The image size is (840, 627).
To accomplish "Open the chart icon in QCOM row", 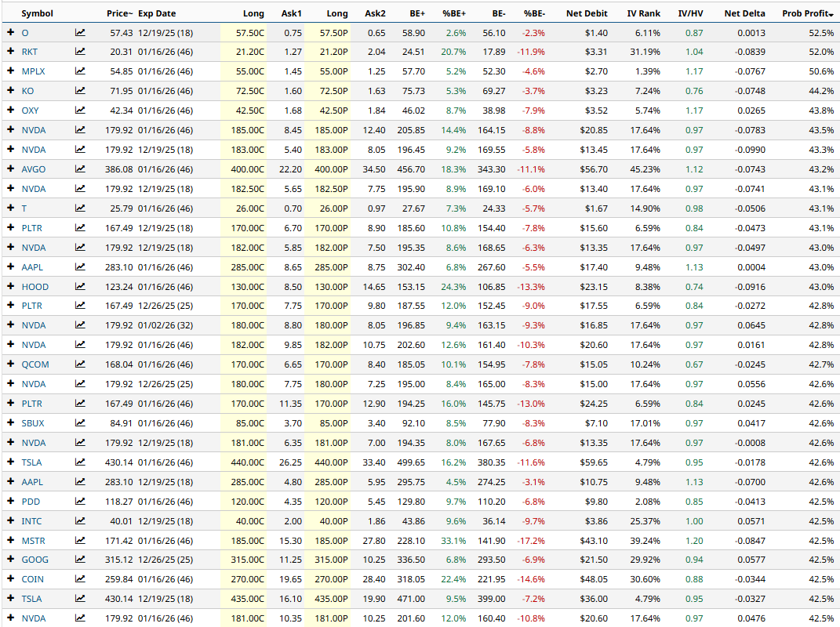I will (80, 364).
